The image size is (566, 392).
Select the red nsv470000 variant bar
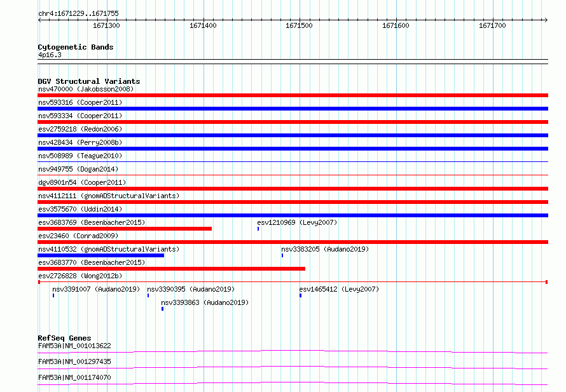point(293,95)
